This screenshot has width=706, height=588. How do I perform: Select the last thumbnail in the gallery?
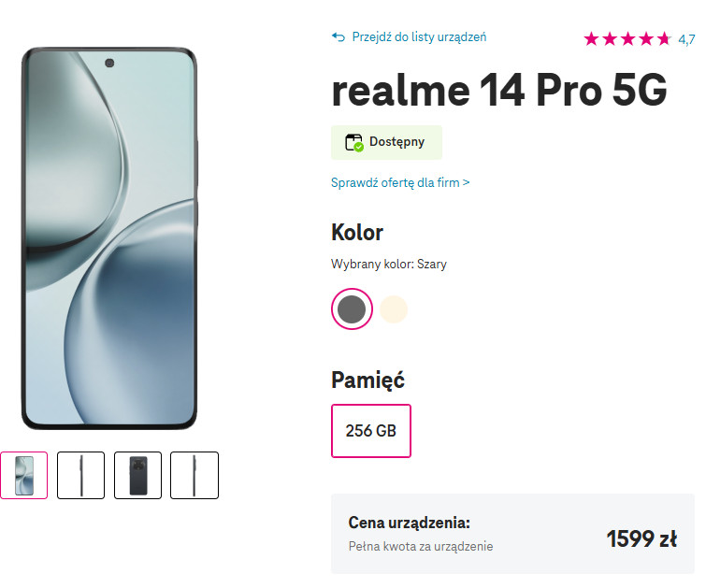click(x=195, y=475)
